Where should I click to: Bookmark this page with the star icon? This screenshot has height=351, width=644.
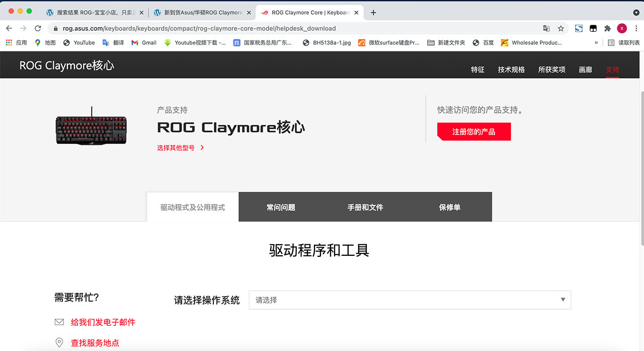click(x=560, y=28)
